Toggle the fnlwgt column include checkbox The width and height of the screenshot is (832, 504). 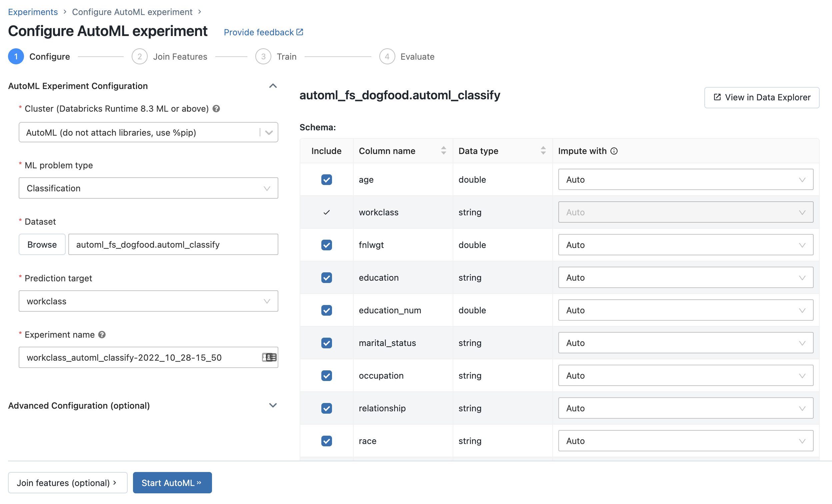click(326, 245)
